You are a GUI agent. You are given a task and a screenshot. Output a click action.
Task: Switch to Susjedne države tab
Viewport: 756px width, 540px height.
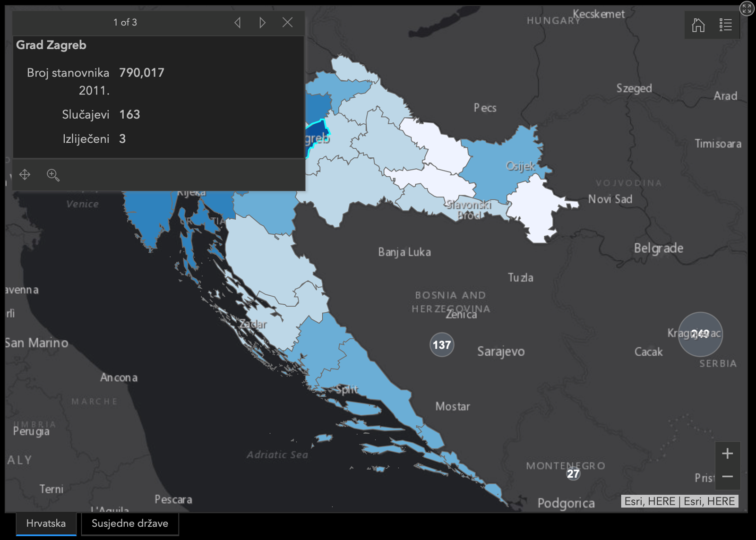pos(130,523)
